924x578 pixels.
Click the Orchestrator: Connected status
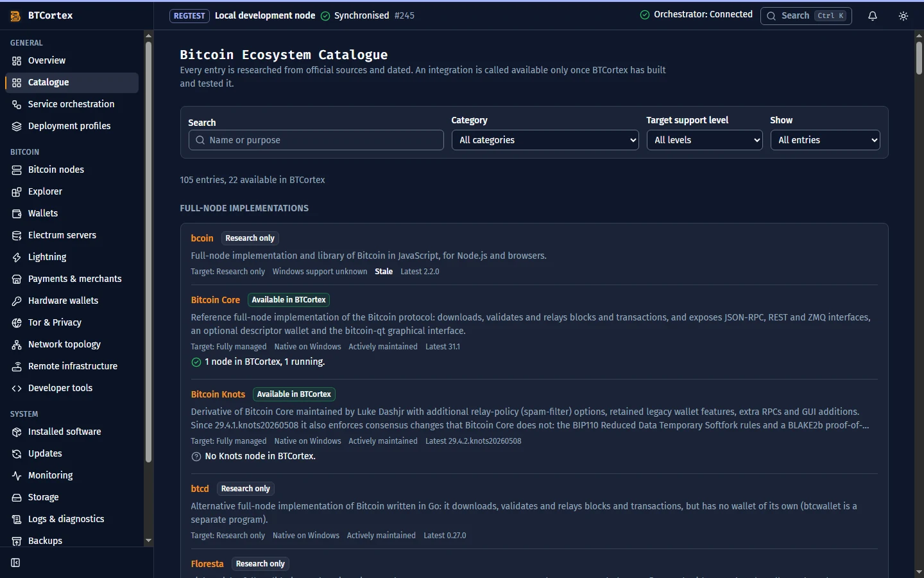point(696,15)
